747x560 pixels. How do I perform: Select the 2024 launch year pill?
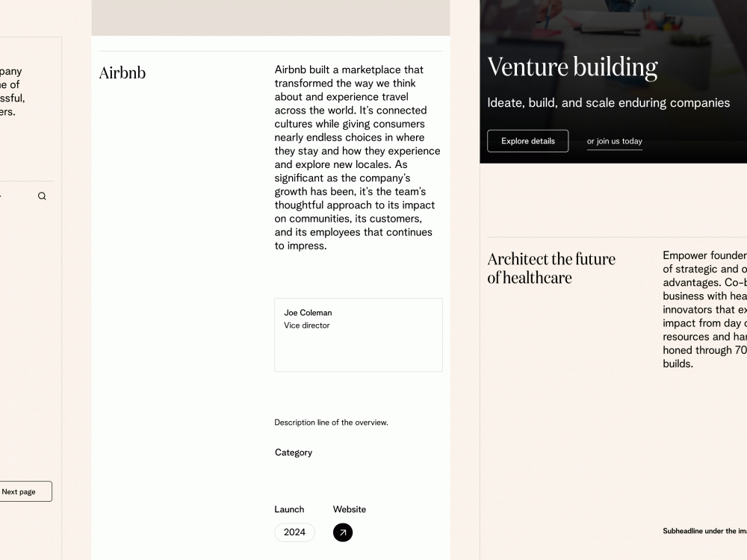pos(294,532)
